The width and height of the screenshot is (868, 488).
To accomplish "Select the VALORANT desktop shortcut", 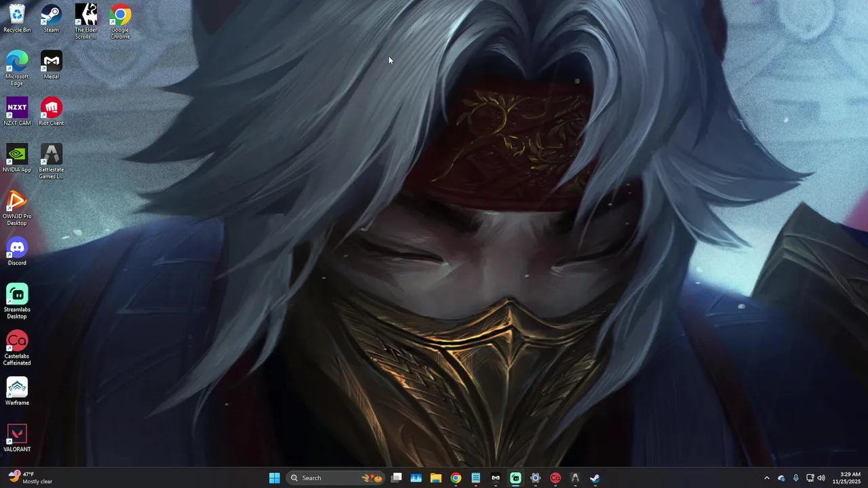I will pyautogui.click(x=17, y=438).
